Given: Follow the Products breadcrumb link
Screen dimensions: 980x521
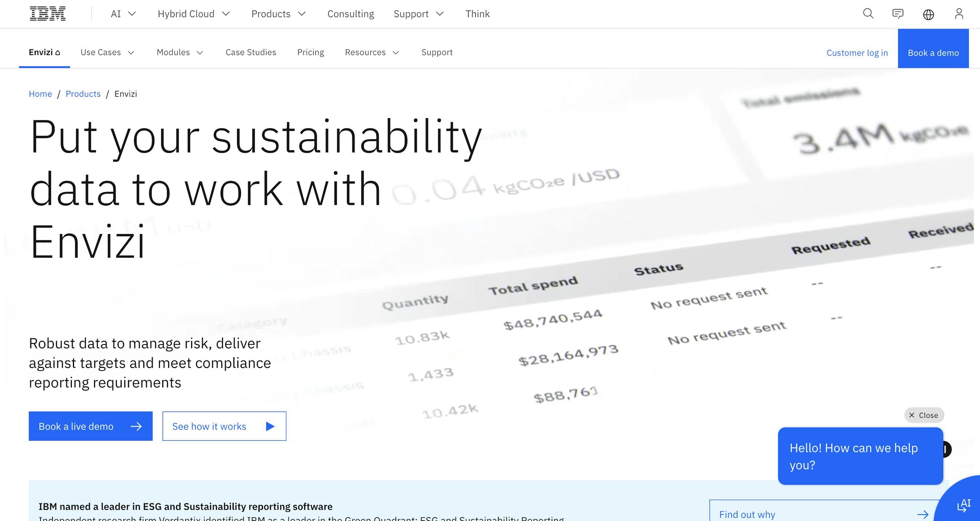Looking at the screenshot, I should click(83, 94).
